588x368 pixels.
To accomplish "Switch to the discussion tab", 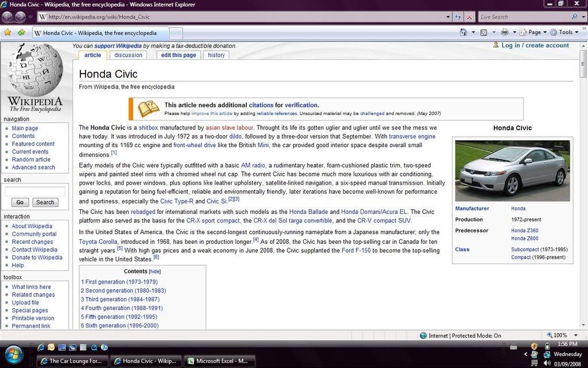I will point(128,55).
